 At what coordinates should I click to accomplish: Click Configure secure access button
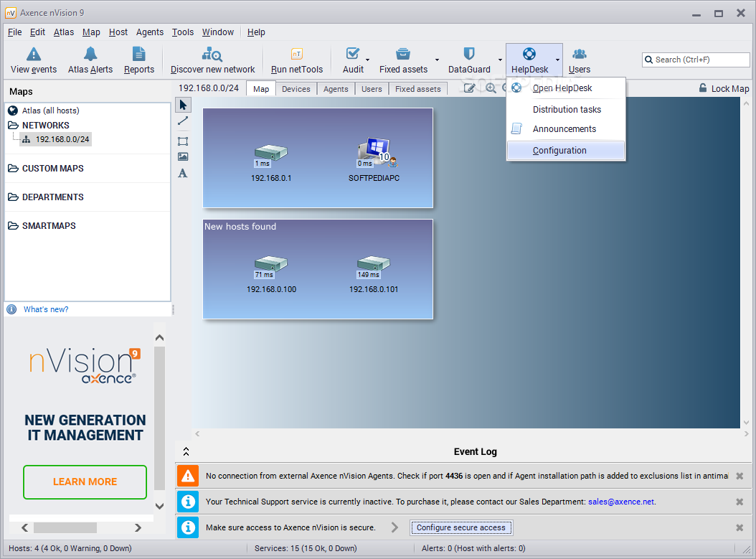pyautogui.click(x=461, y=527)
